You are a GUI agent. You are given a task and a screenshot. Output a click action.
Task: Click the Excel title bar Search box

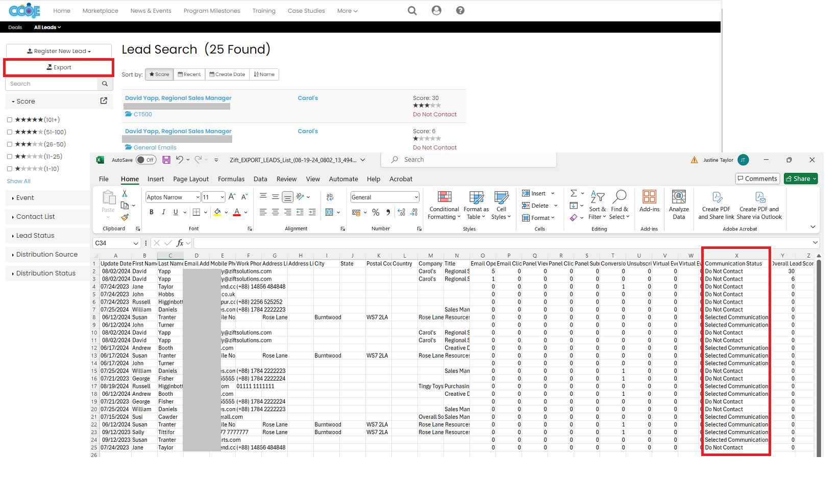coord(468,160)
